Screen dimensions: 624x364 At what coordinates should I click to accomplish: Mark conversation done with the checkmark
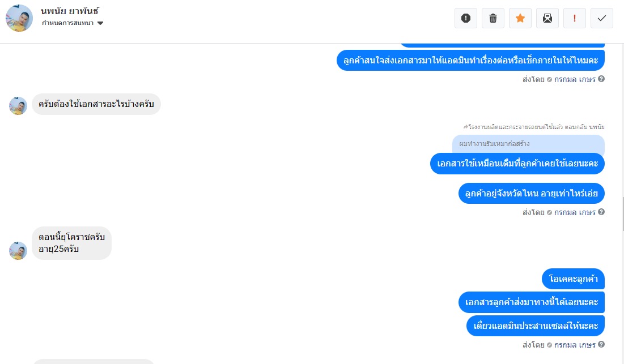point(602,18)
